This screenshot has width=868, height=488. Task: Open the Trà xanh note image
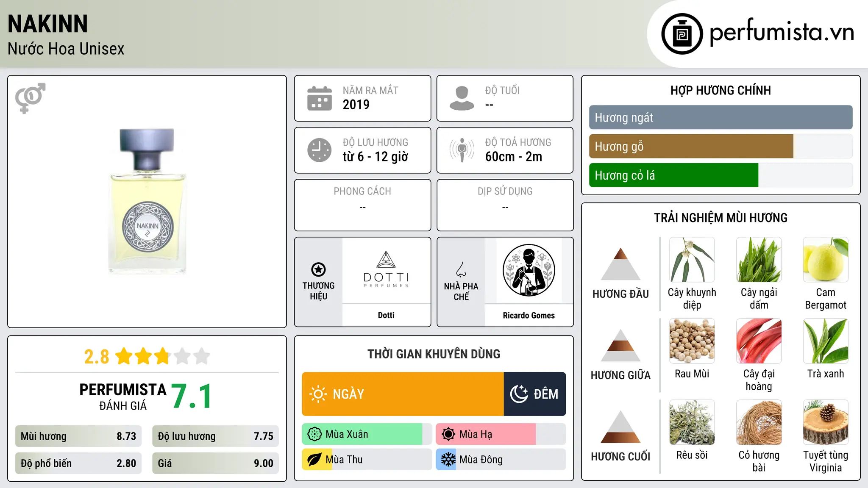(x=826, y=341)
